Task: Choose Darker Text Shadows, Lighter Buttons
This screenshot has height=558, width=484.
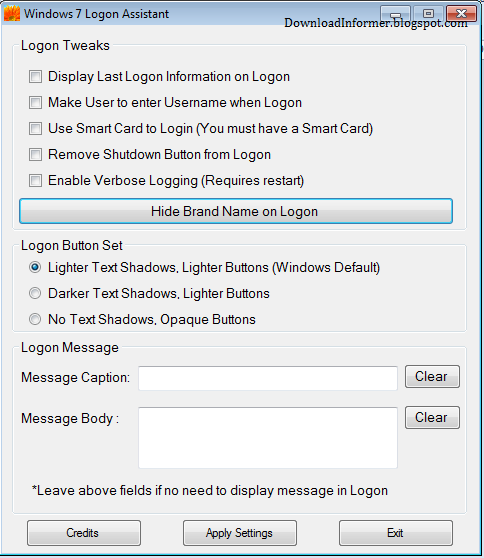Action: [35, 293]
